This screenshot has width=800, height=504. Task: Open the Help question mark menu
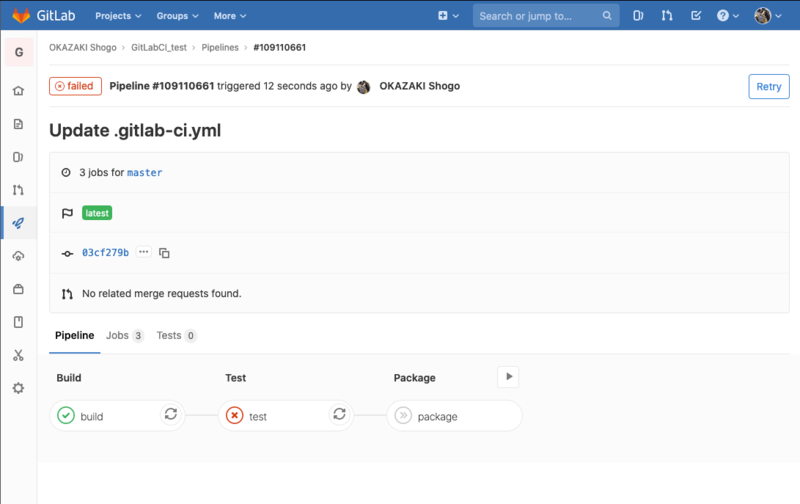[728, 16]
